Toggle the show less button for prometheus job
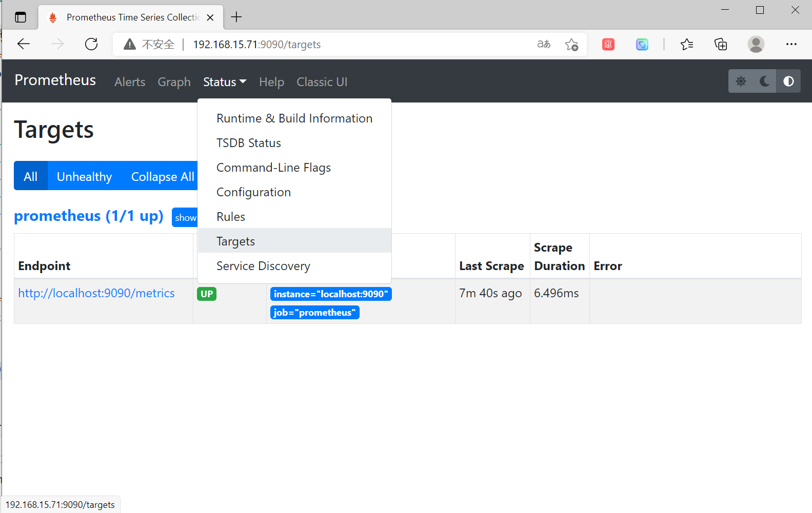Viewport: 812px width, 513px height. [185, 217]
